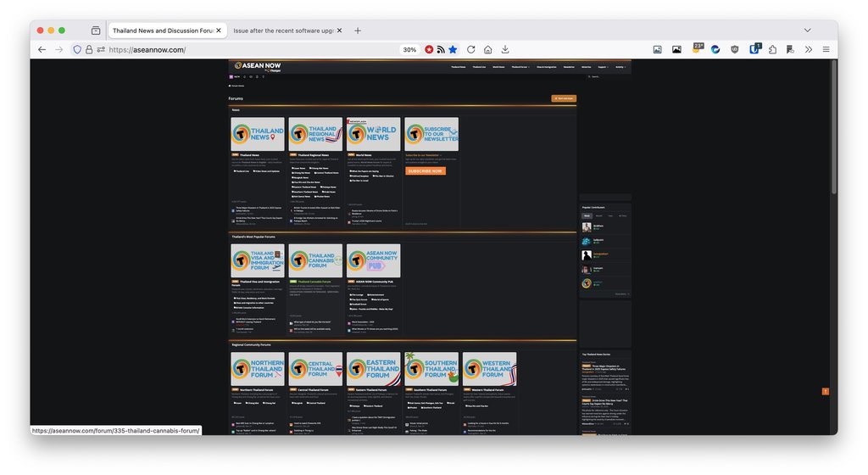Open the downloads toolbar icon
This screenshot has height=475, width=868.
tap(505, 50)
